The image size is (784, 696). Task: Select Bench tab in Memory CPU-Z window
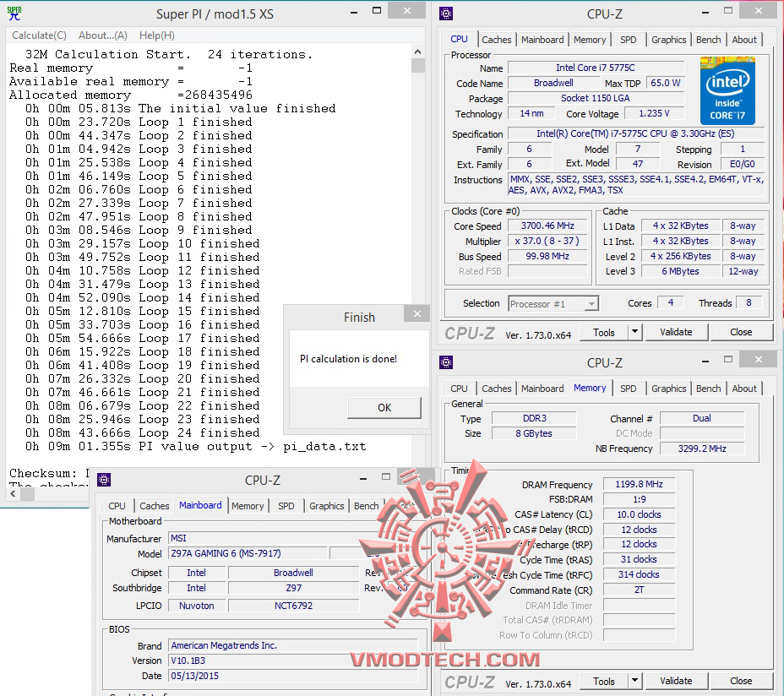(x=709, y=389)
